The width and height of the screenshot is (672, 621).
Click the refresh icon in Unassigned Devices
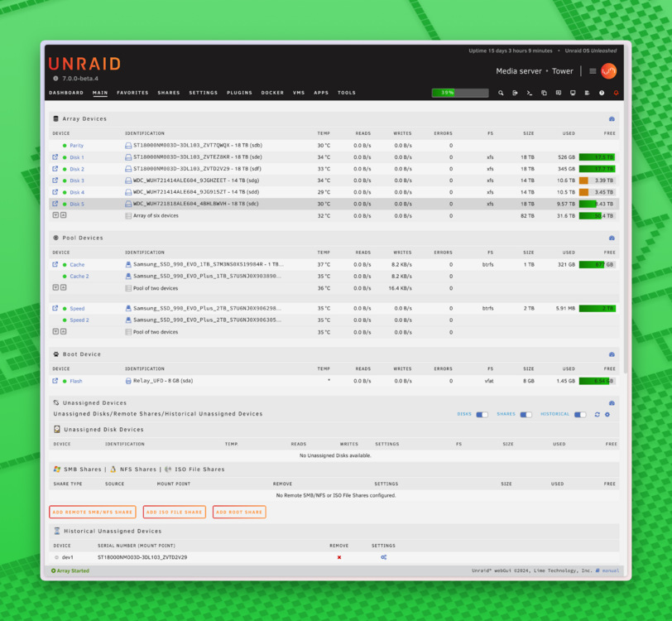click(x=597, y=415)
